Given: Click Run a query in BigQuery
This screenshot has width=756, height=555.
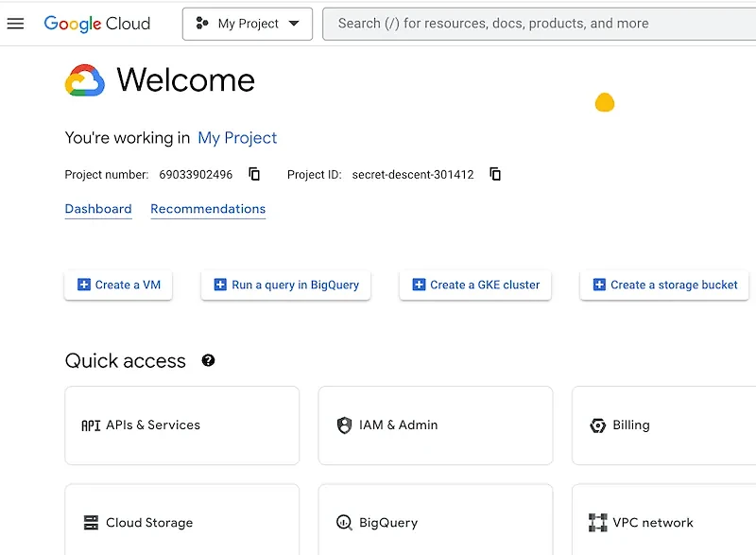Looking at the screenshot, I should click(x=285, y=285).
